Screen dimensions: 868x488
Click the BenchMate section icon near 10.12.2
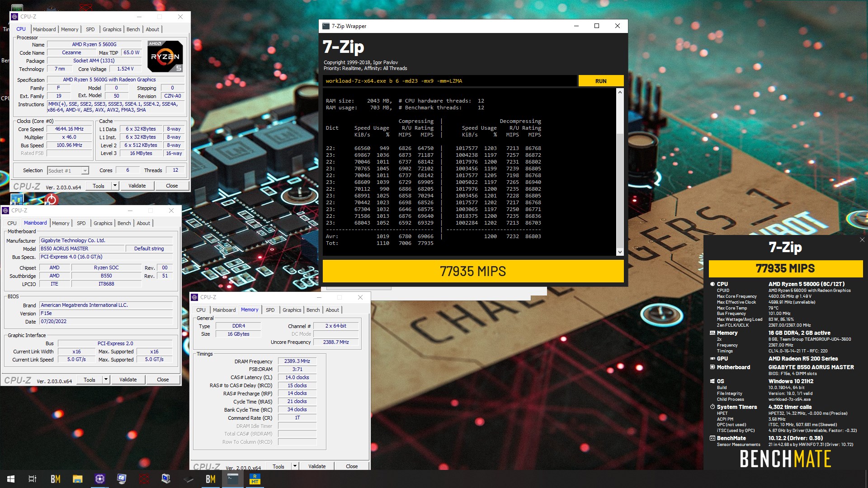[x=712, y=438]
